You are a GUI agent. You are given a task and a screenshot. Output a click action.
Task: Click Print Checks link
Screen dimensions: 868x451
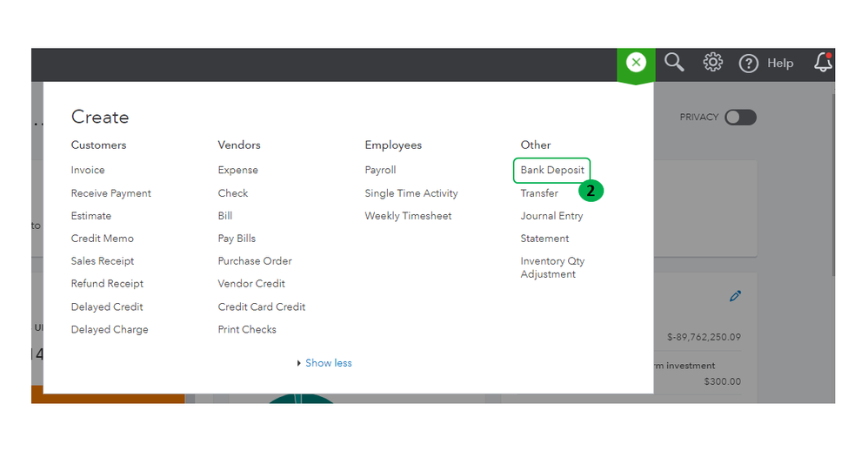[247, 329]
